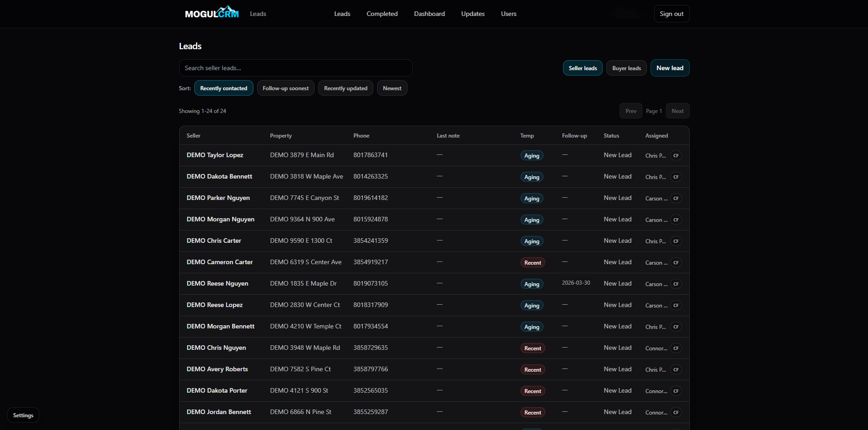
Task: Open the Users page
Action: click(508, 14)
